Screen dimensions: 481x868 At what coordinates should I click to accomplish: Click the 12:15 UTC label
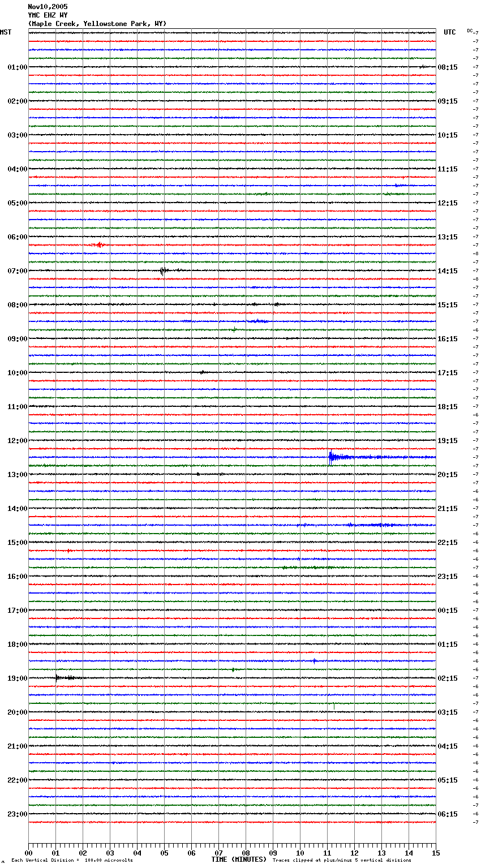pos(448,203)
